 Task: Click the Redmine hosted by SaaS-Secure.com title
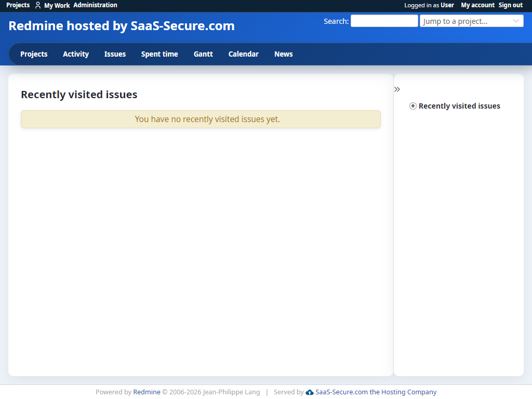click(122, 26)
